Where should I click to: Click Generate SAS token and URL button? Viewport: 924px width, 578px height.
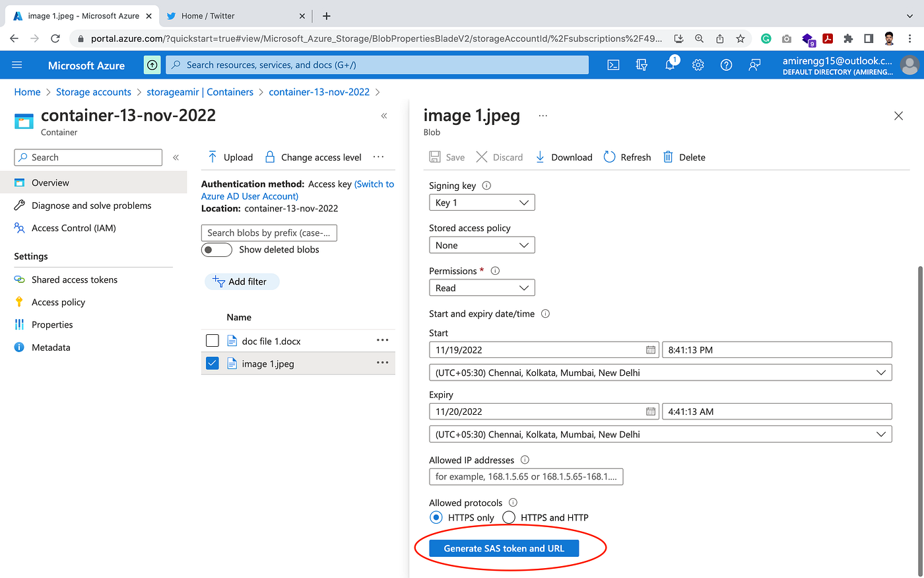click(x=504, y=548)
